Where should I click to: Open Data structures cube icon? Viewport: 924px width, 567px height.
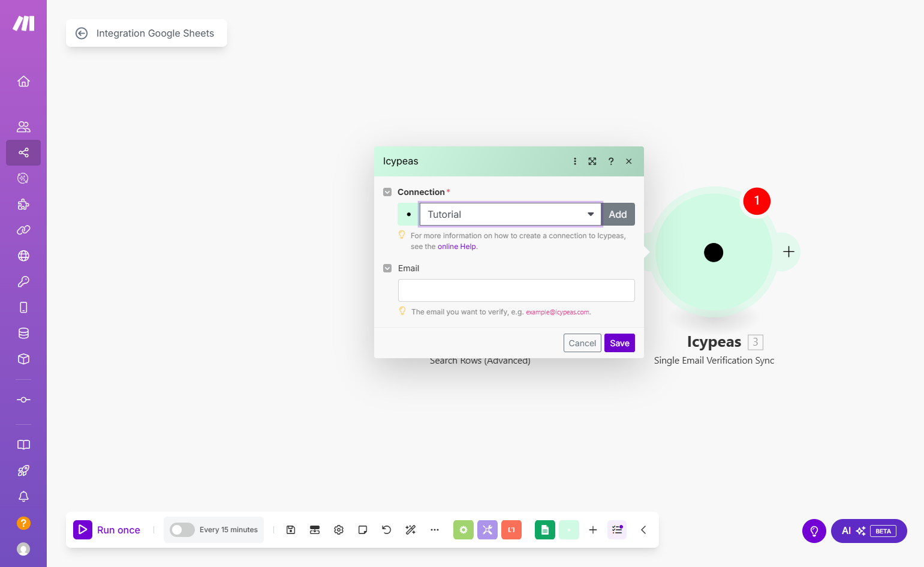23,359
